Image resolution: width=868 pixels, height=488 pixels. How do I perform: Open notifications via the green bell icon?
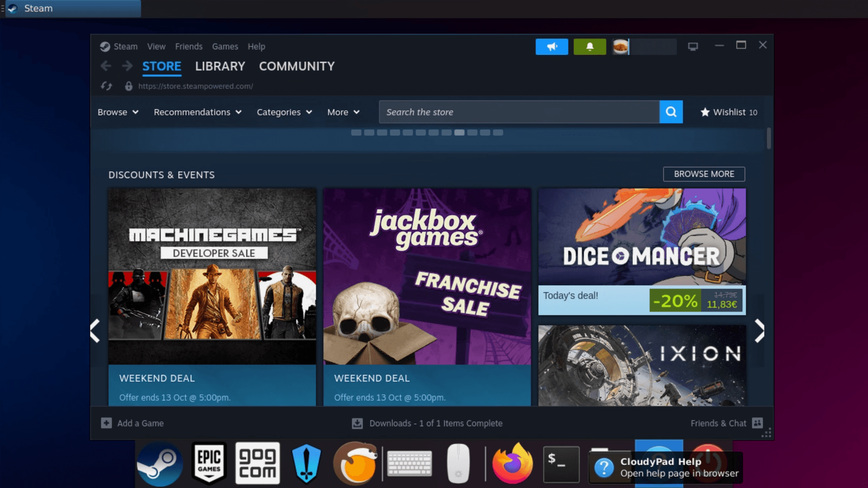590,47
